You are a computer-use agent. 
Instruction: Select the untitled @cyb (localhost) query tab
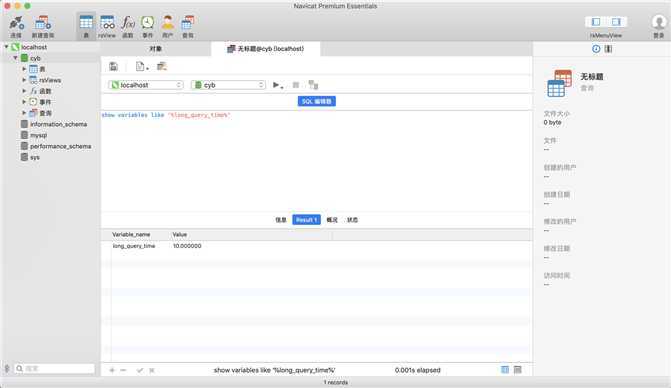point(266,49)
